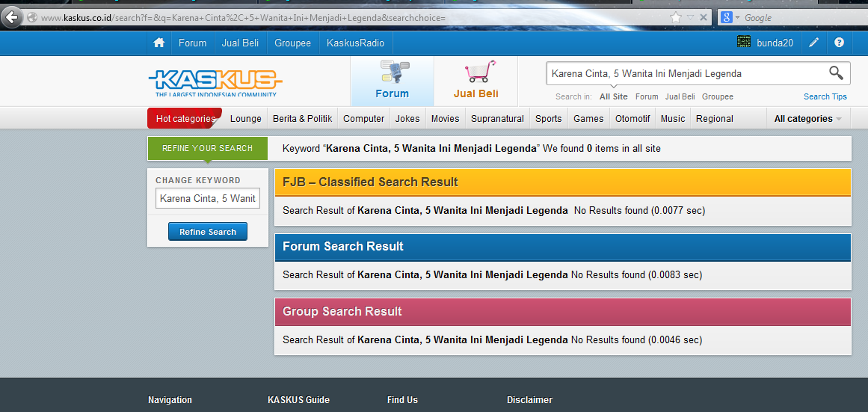Select Jual Beli search scope option
The image size is (868, 412).
click(x=680, y=96)
